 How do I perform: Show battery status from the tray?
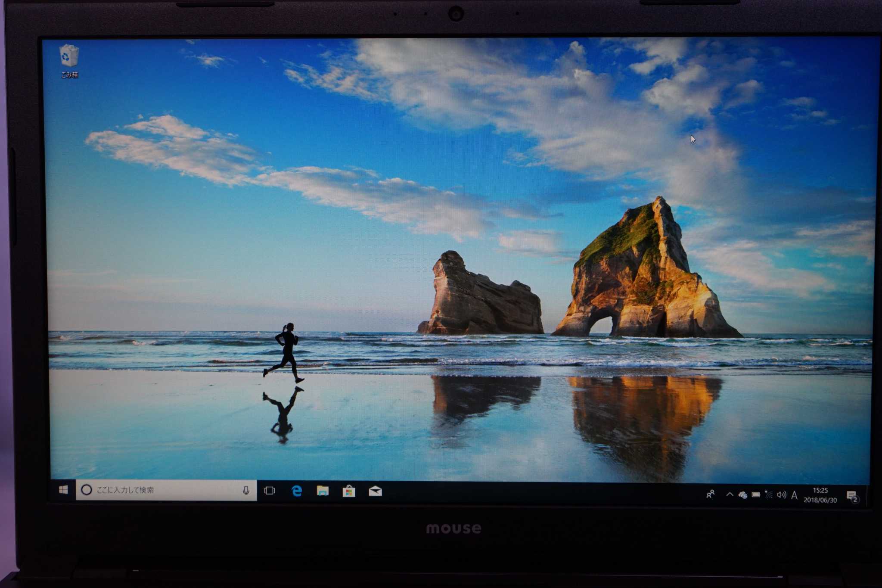756,495
